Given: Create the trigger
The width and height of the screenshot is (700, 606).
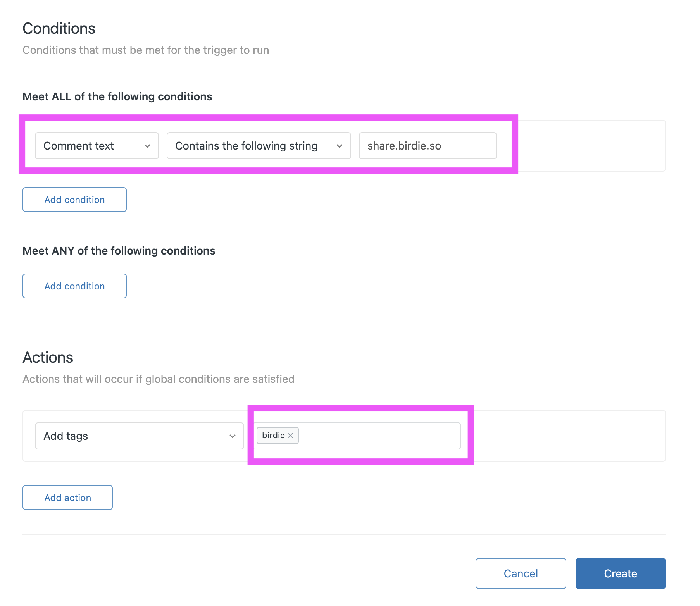Looking at the screenshot, I should (620, 573).
